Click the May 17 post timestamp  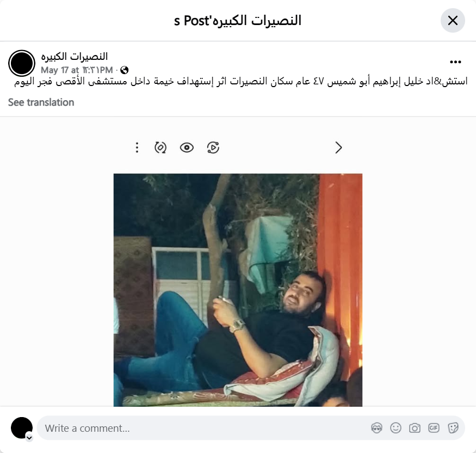pyautogui.click(x=77, y=70)
